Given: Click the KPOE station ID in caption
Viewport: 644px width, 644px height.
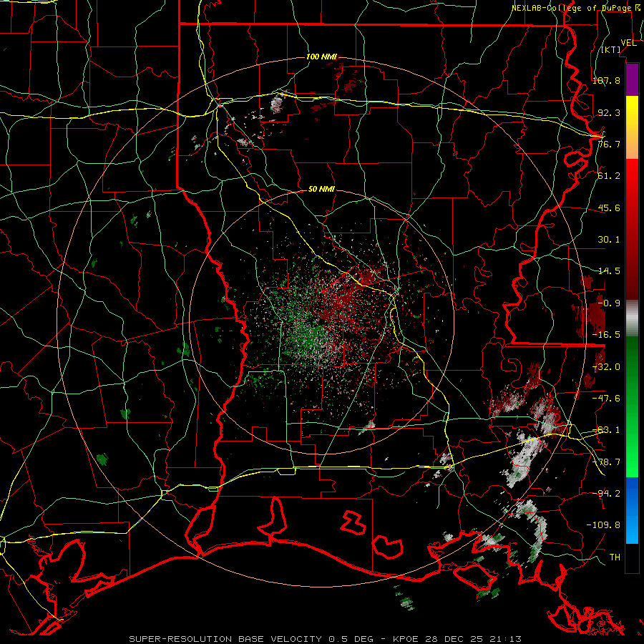Looking at the screenshot, I should tap(406, 639).
